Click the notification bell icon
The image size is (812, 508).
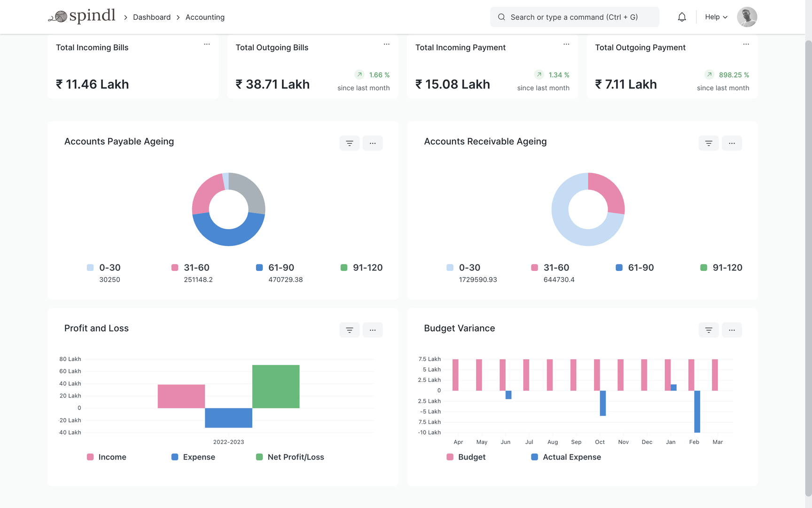[682, 16]
